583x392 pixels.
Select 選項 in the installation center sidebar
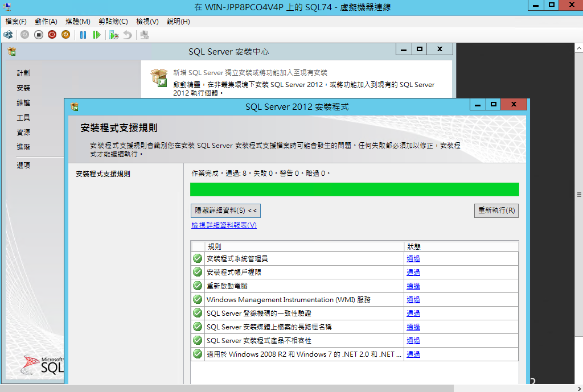click(x=23, y=166)
